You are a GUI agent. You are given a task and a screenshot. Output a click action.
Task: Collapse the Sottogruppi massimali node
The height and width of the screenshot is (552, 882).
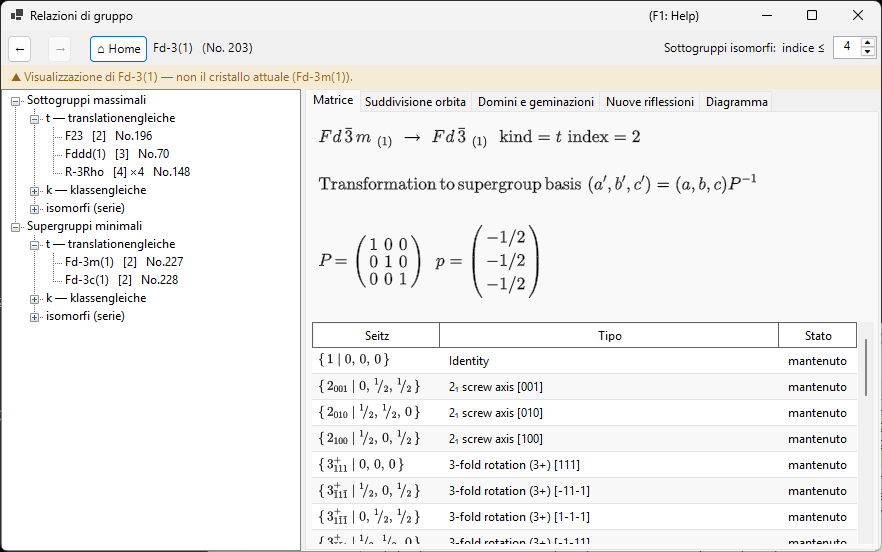pos(16,102)
